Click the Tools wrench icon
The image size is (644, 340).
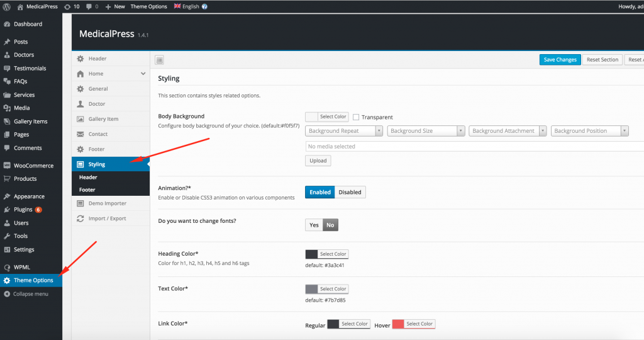7,236
